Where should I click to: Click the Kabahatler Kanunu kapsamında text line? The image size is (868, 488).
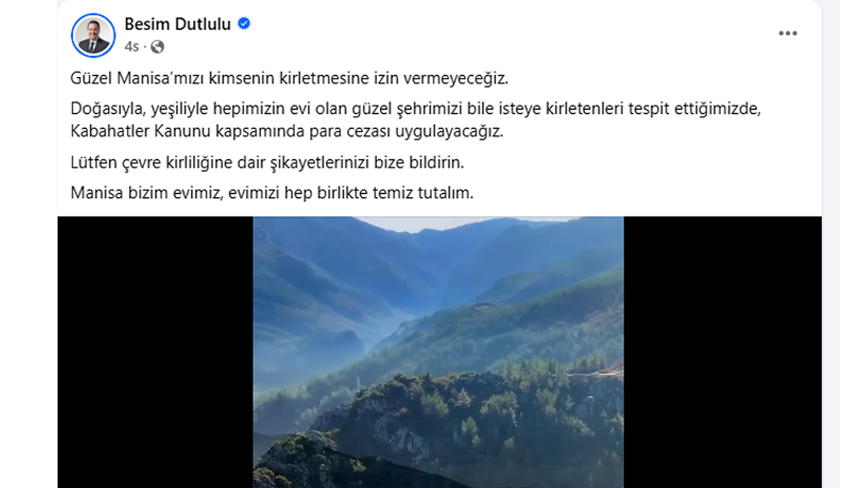[x=288, y=131]
